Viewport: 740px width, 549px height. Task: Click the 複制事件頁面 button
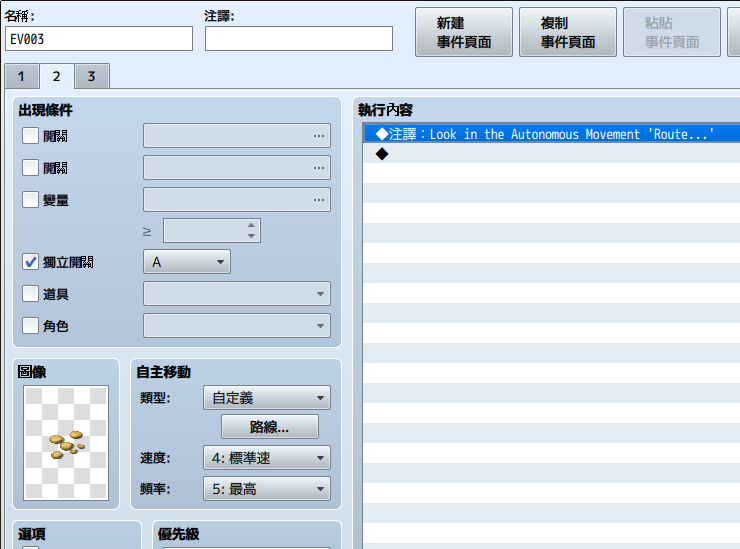(568, 32)
